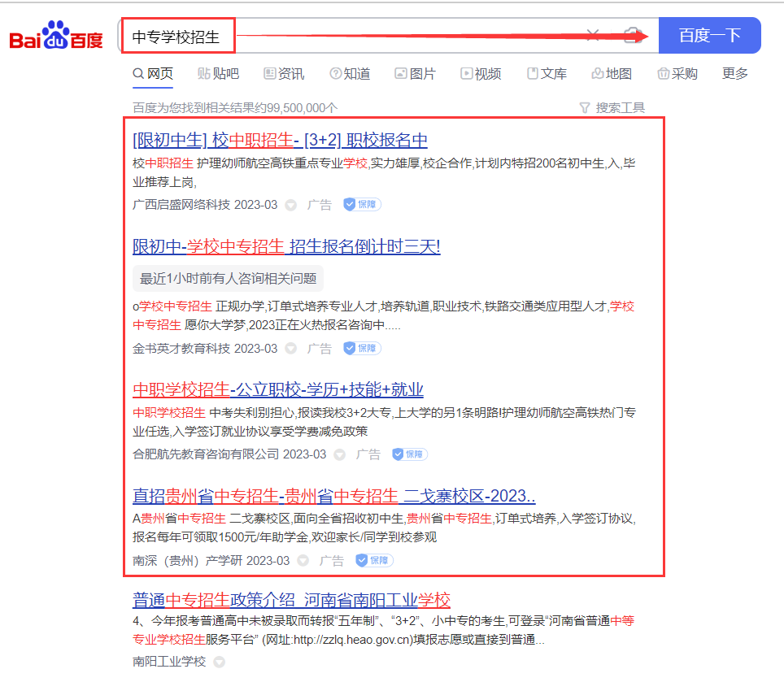Click the Baidu logo
Image resolution: width=784 pixels, height=682 pixels.
(56, 37)
